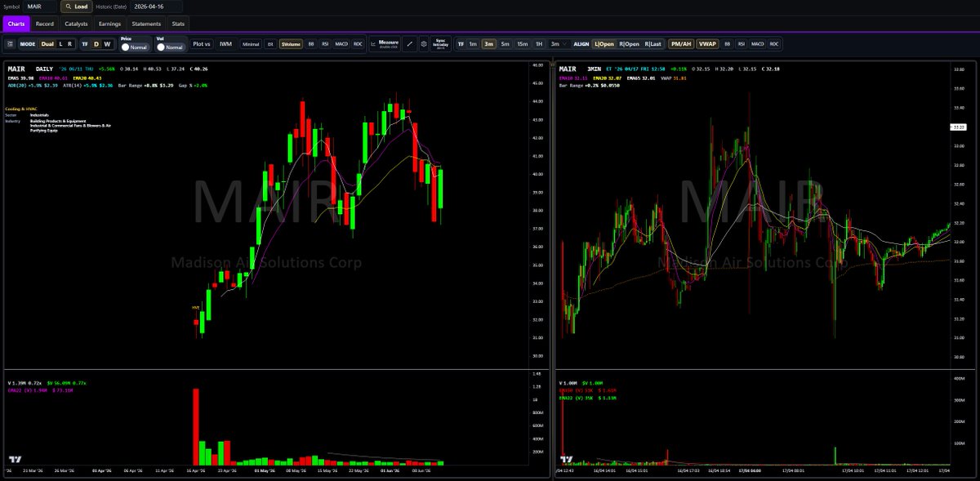Switch mode to R chart only
This screenshot has height=481, width=980.
[70, 44]
